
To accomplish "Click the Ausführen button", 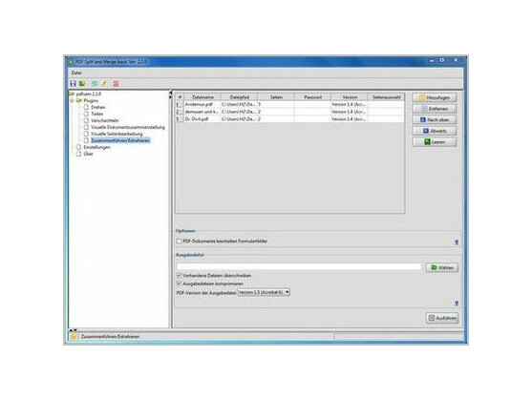I will (x=442, y=318).
